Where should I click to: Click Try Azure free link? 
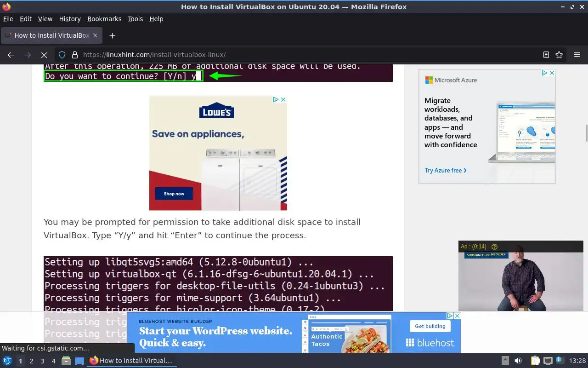446,170
